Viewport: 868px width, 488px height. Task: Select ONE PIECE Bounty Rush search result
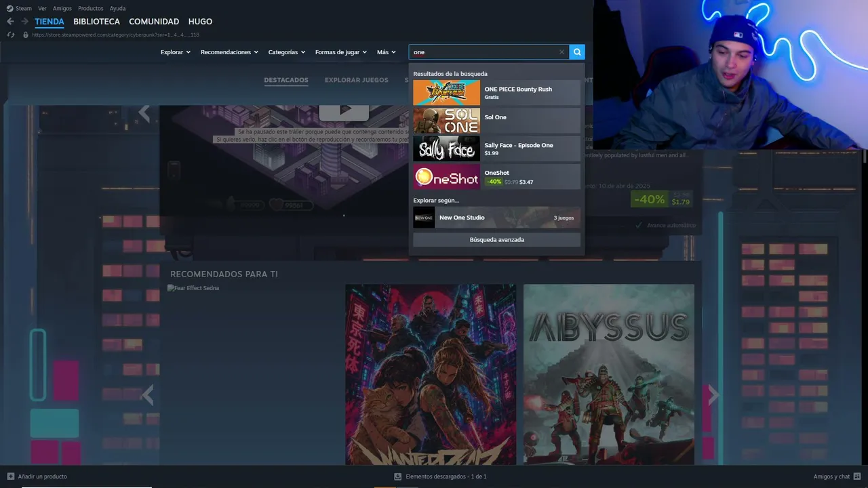[496, 93]
